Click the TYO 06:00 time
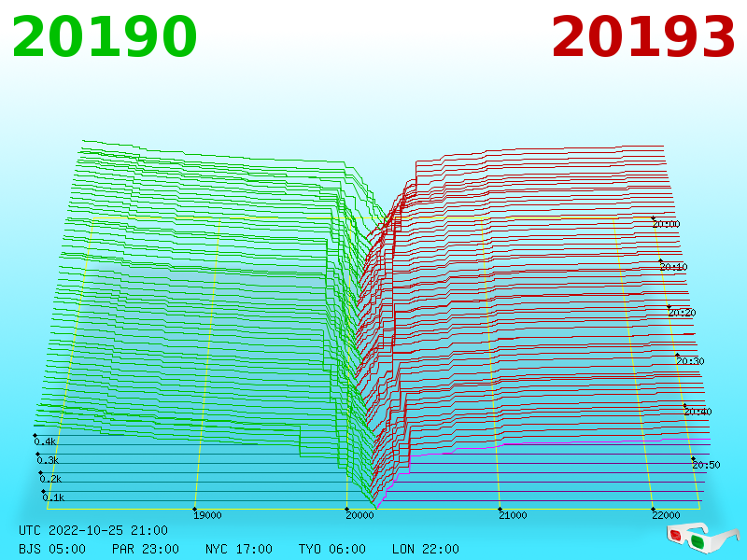 point(332,549)
